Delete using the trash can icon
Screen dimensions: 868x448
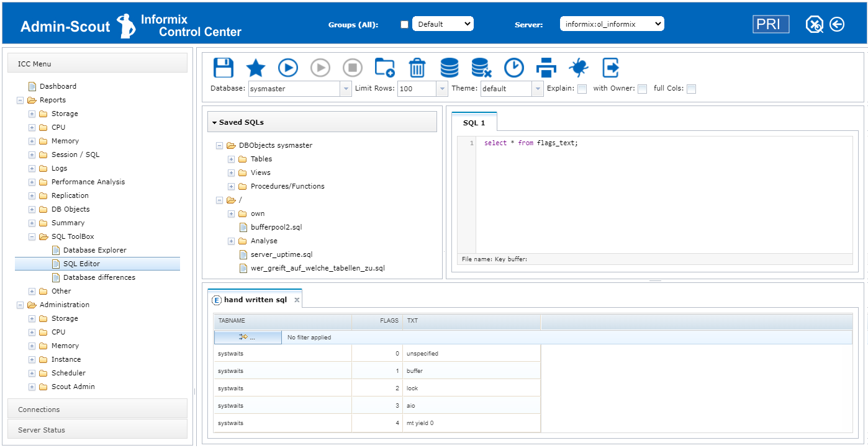(x=417, y=68)
